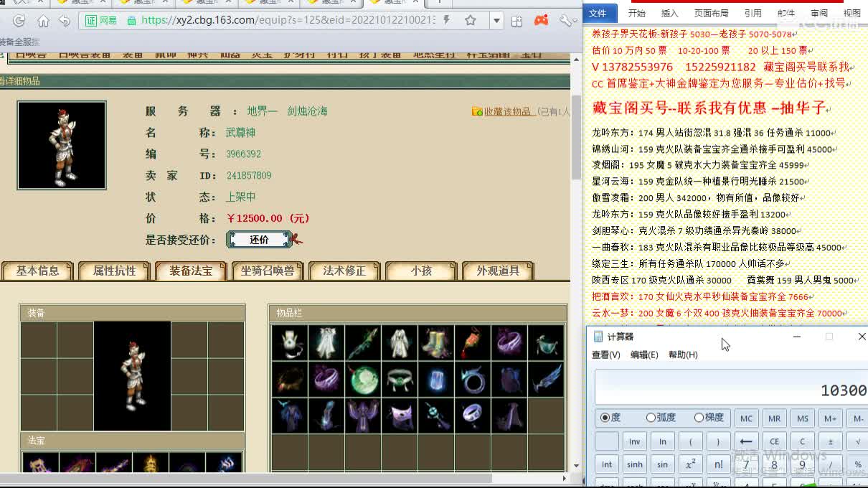
Task: Click the browser address bar URL
Action: 288,21
